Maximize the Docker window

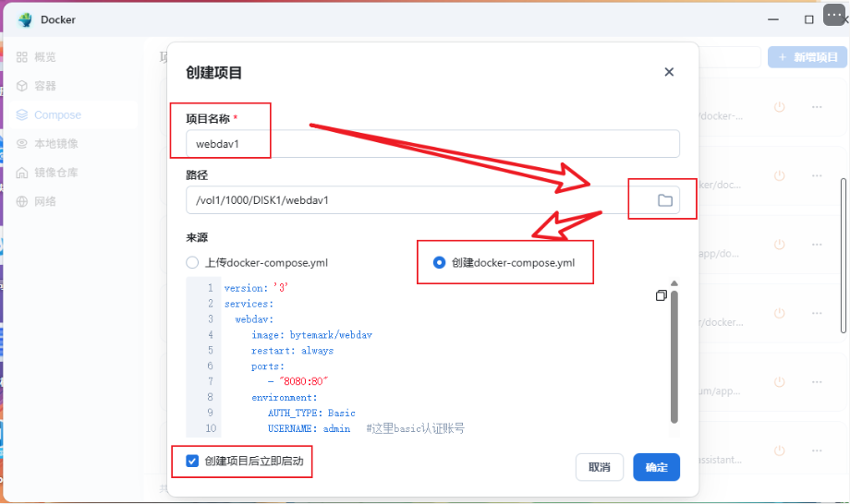pos(808,19)
